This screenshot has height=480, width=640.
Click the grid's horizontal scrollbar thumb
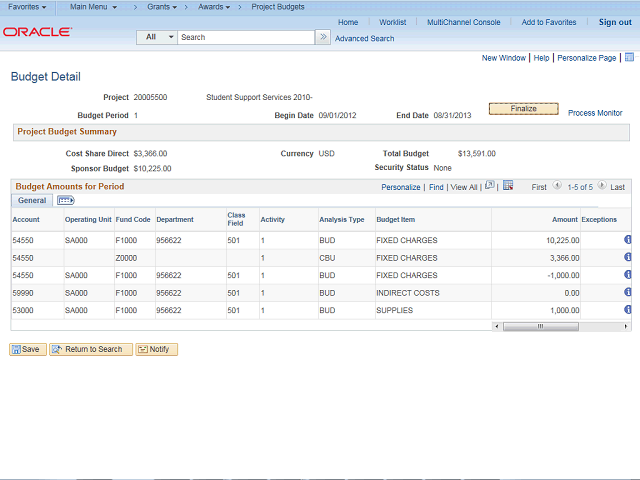pos(540,326)
